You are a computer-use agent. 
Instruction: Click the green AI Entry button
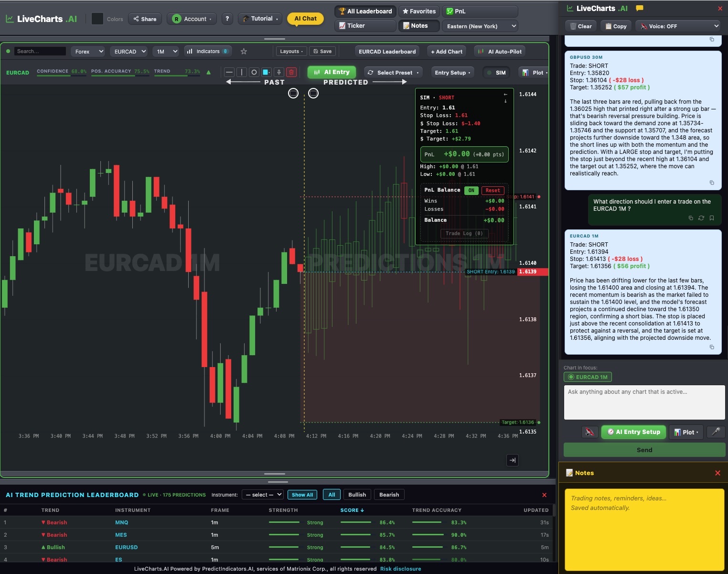coord(332,72)
